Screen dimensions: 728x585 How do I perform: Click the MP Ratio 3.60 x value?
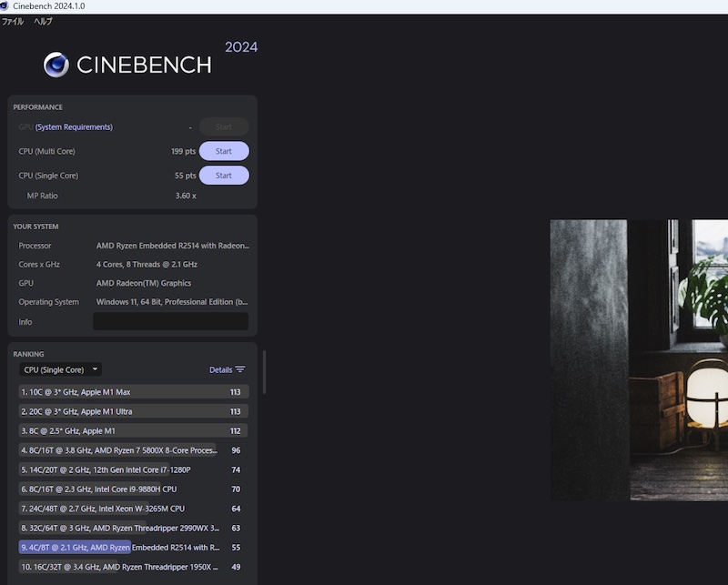(186, 196)
